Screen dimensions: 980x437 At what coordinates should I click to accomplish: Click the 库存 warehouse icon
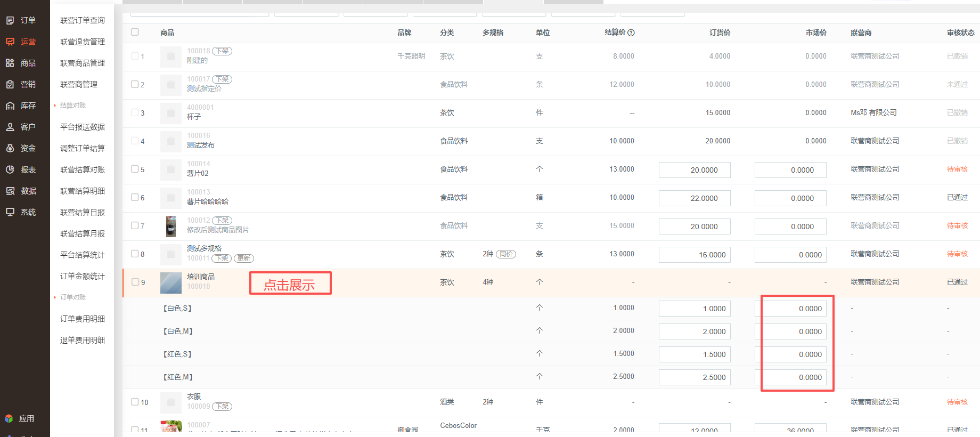tap(10, 106)
